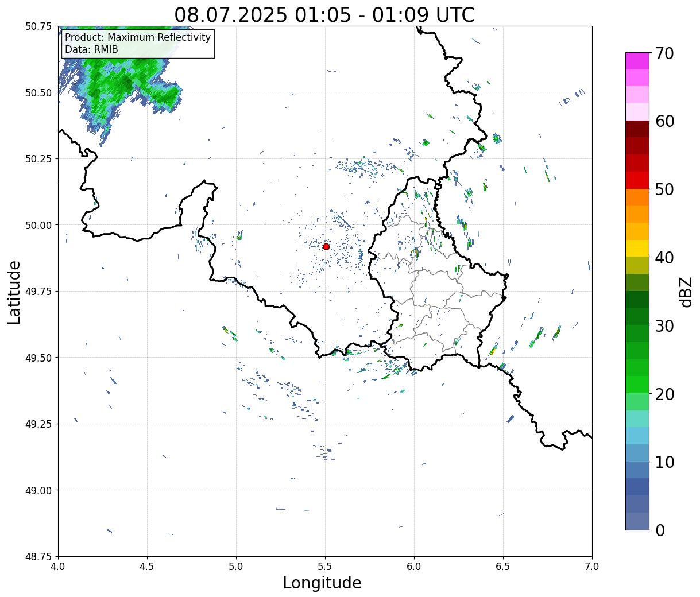The height and width of the screenshot is (597, 700).
Task: Click the red colorbar segment just above 50
Action: [637, 180]
